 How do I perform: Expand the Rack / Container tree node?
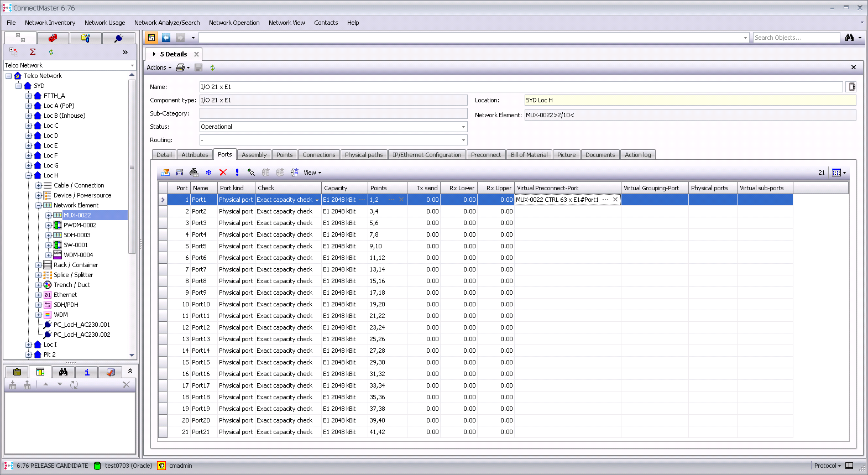38,265
